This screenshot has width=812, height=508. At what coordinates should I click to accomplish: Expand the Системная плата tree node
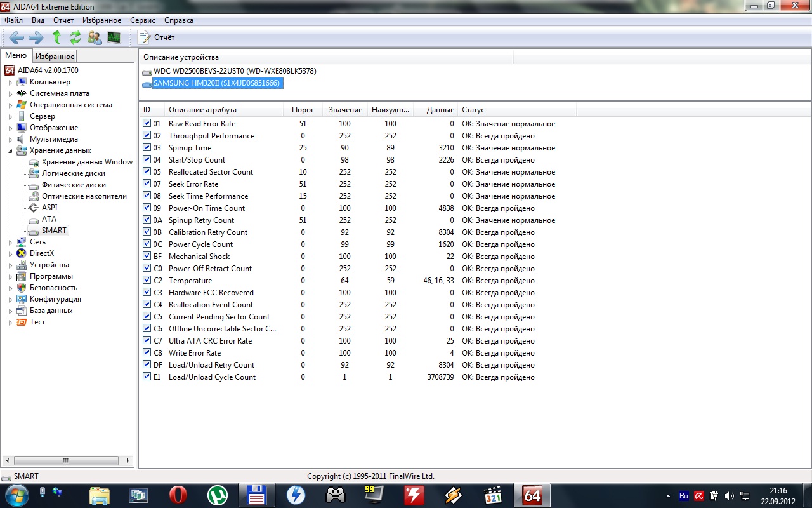click(x=10, y=93)
